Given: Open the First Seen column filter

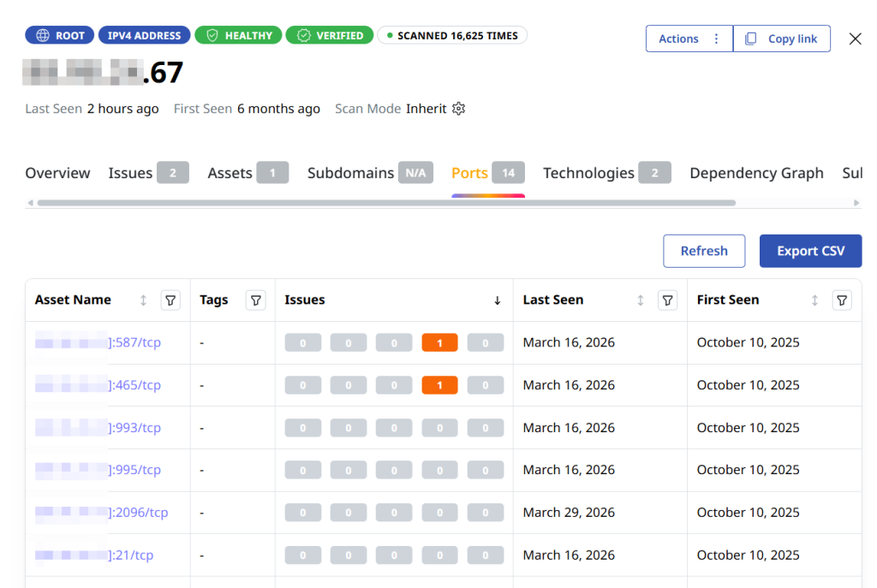Looking at the screenshot, I should [x=841, y=300].
